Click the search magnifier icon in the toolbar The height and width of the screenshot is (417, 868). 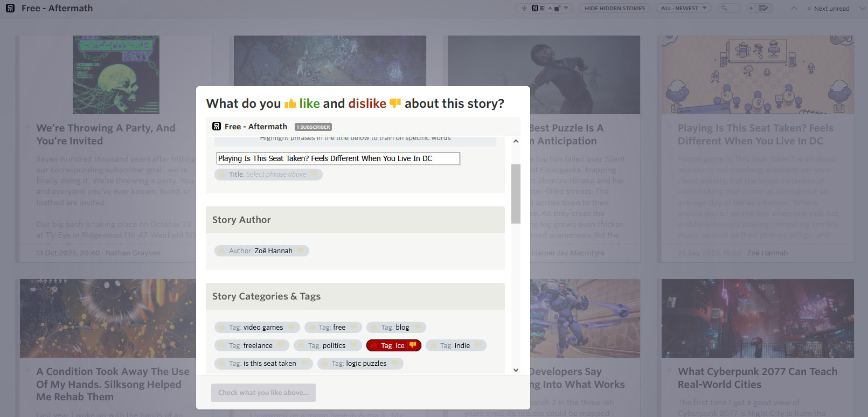[725, 8]
